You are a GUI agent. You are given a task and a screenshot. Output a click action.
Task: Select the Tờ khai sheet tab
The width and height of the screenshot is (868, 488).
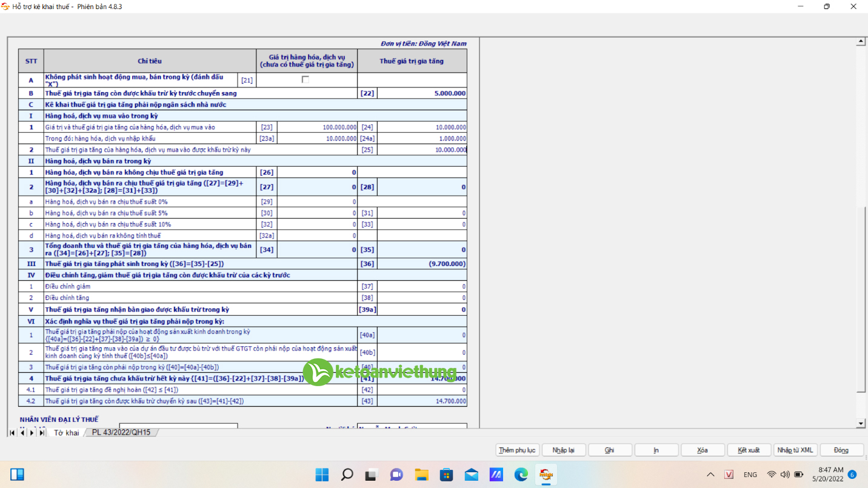tap(66, 433)
